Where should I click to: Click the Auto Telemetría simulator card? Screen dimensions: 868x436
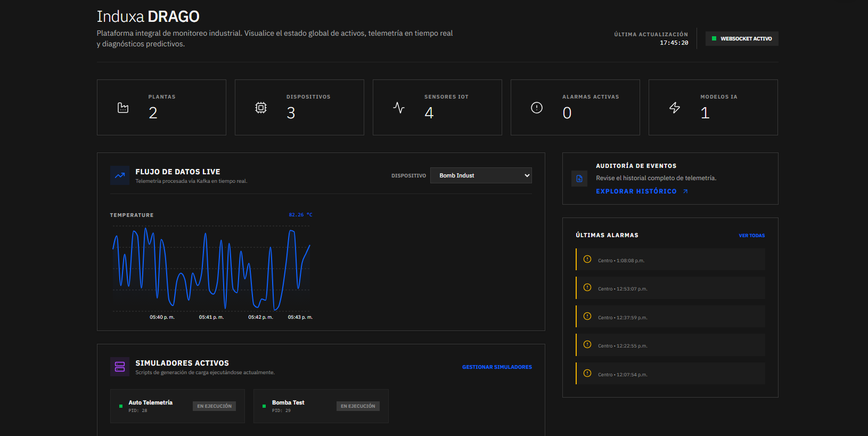(x=177, y=406)
